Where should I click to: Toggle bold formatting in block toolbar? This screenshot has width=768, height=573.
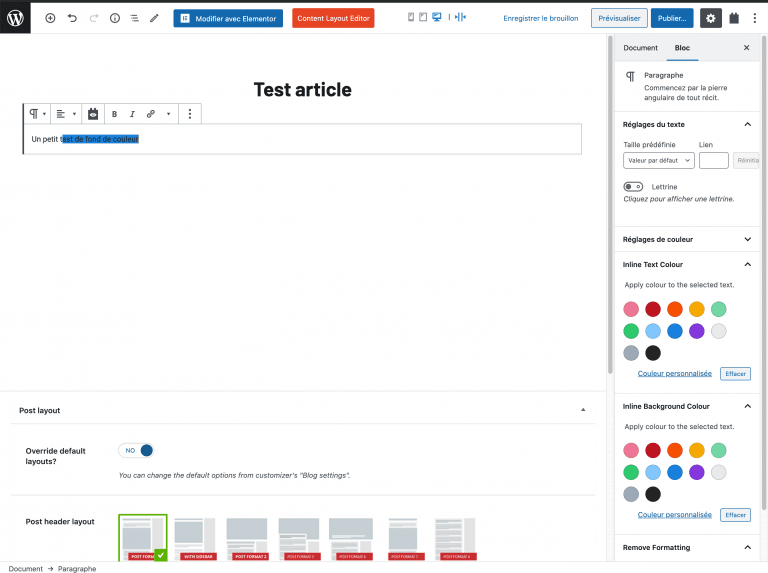pyautogui.click(x=114, y=114)
